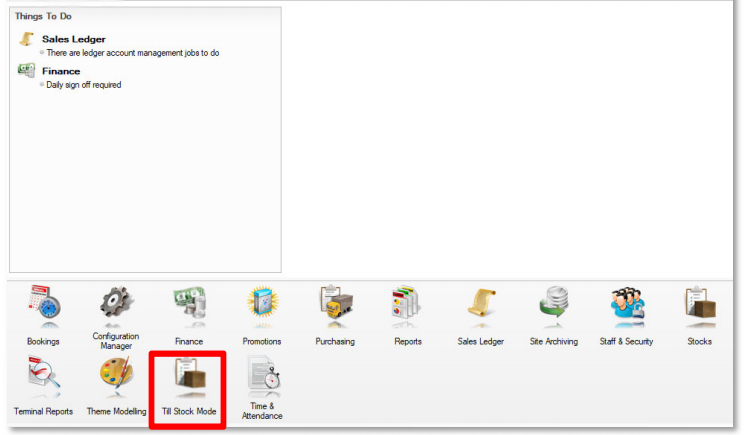Open Site Archiving
This screenshot has width=748, height=435.
point(554,315)
